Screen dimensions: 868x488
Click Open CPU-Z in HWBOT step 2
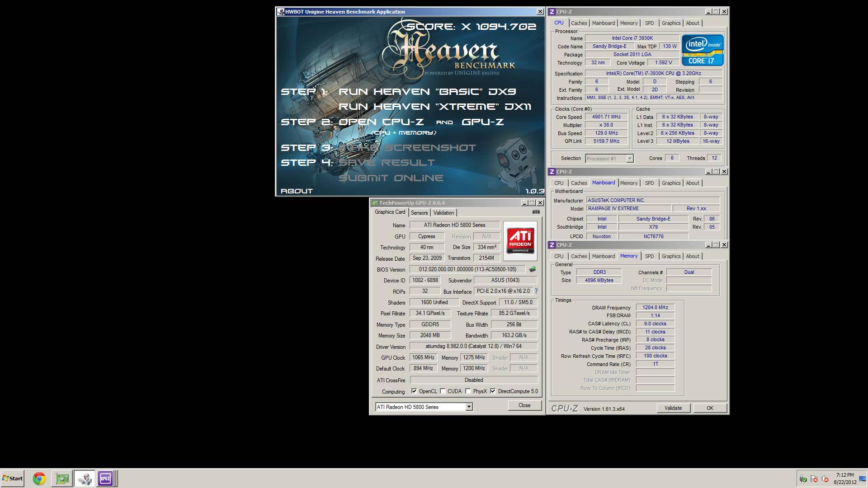[381, 122]
